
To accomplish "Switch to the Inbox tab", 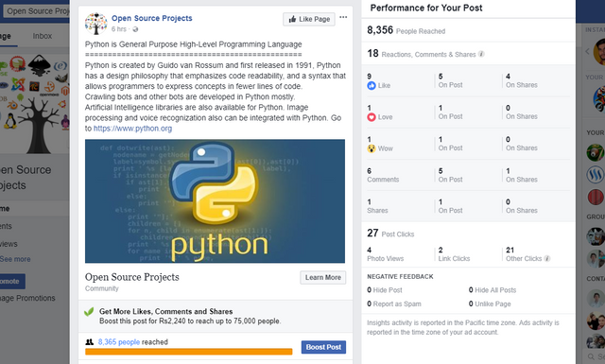I will [x=42, y=36].
